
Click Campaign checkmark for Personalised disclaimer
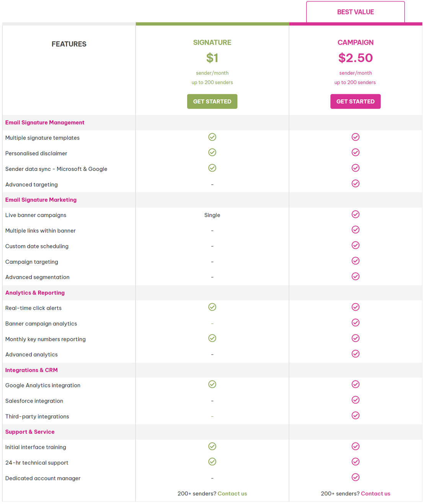pos(356,153)
